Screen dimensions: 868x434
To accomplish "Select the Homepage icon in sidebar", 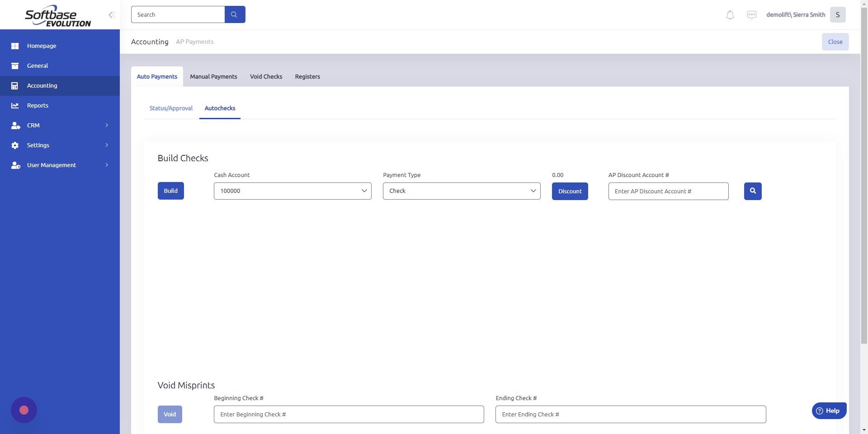I will click(x=15, y=46).
